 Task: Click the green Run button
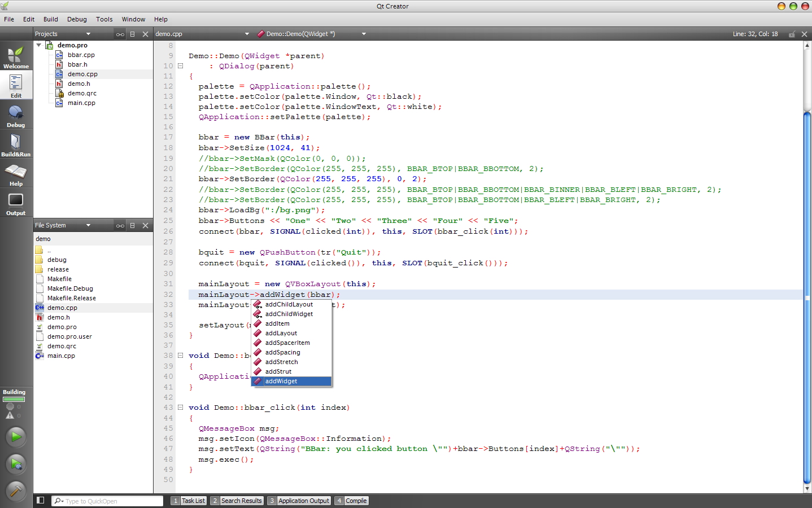click(16, 436)
